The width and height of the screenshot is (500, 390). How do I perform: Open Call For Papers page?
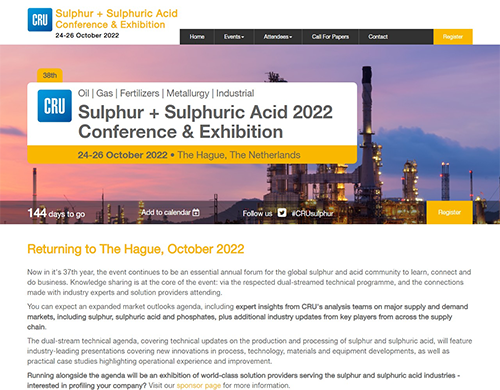coord(330,37)
